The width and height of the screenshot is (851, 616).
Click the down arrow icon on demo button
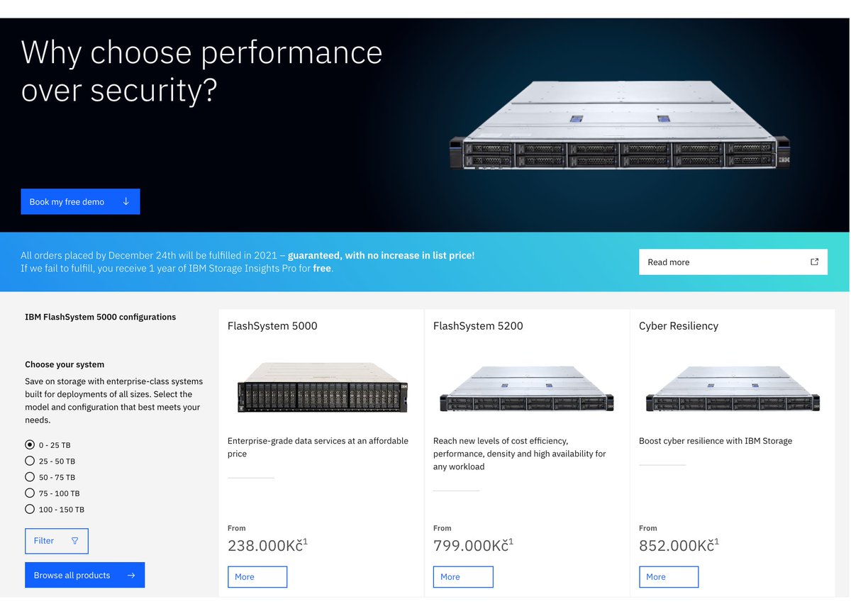click(126, 201)
